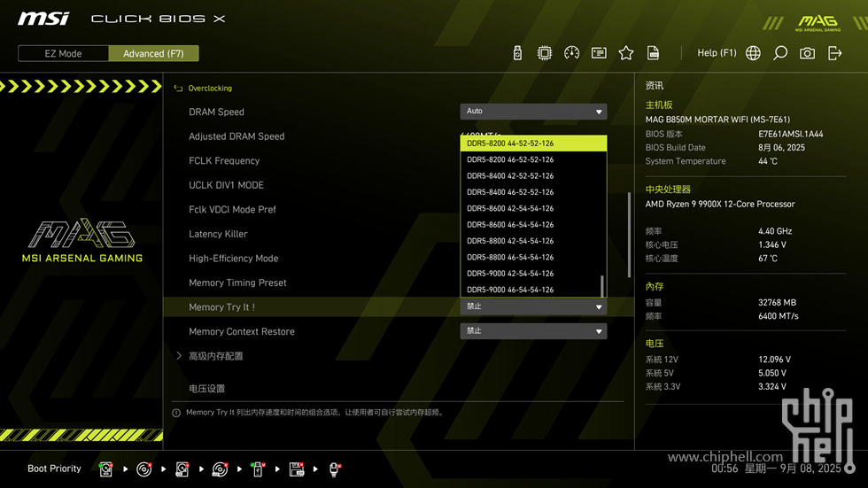Click the 32768 MB memory capacity value
This screenshot has height=488, width=868.
778,303
